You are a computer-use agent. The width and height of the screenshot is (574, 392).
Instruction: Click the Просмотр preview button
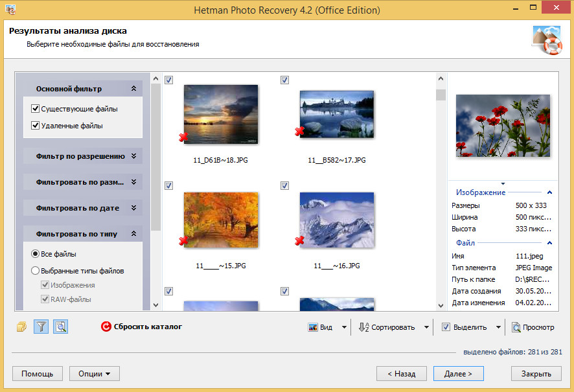coord(533,327)
